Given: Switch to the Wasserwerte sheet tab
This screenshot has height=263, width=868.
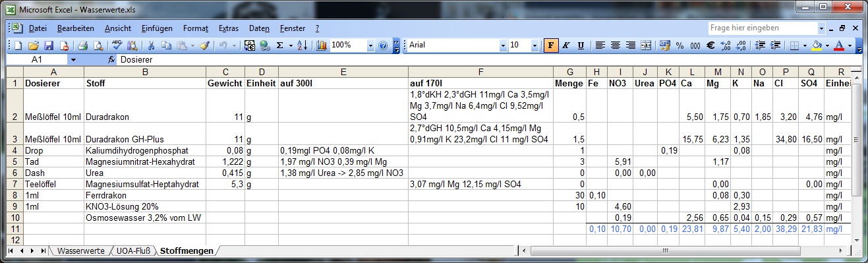Looking at the screenshot, I should tap(80, 250).
